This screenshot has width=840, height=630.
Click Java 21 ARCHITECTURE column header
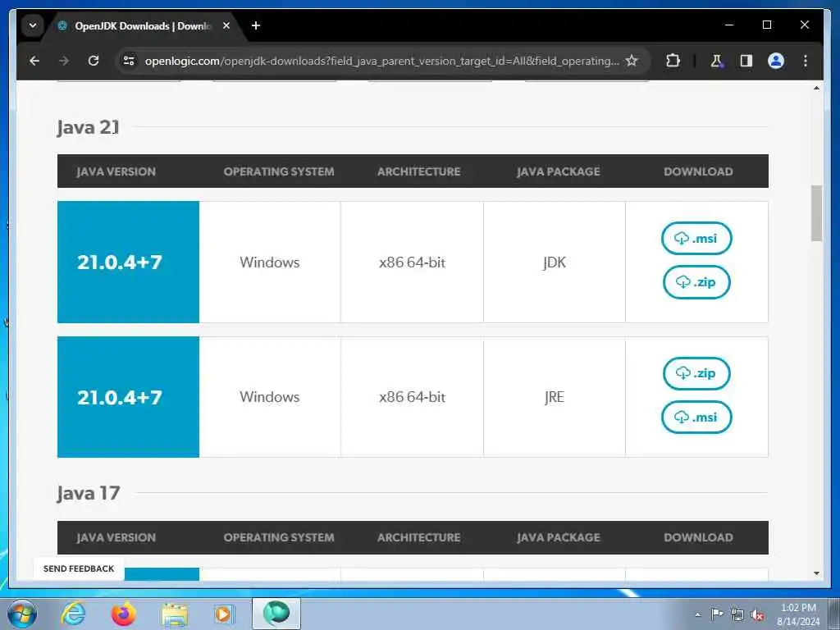[418, 171]
